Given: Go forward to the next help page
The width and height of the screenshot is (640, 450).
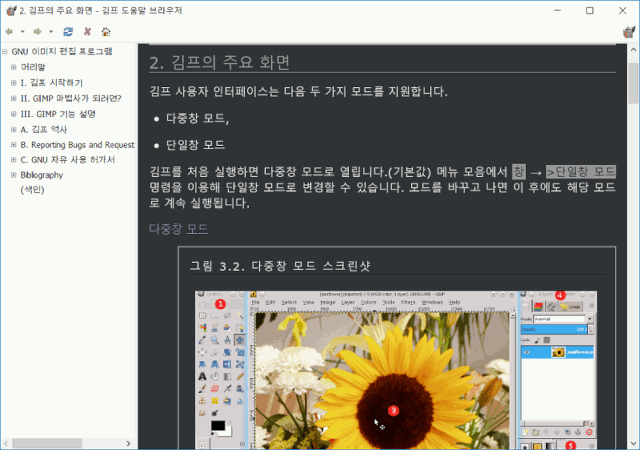Looking at the screenshot, I should [37, 31].
